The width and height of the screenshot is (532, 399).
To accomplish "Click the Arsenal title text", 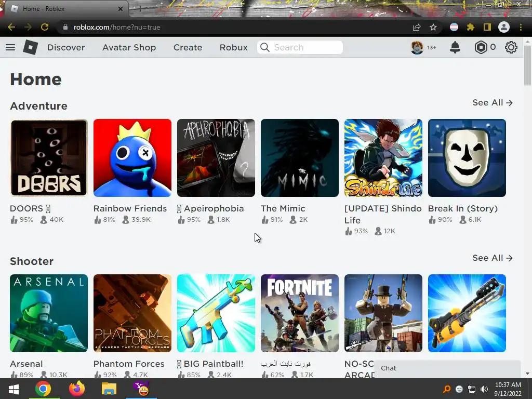I will tap(26, 364).
